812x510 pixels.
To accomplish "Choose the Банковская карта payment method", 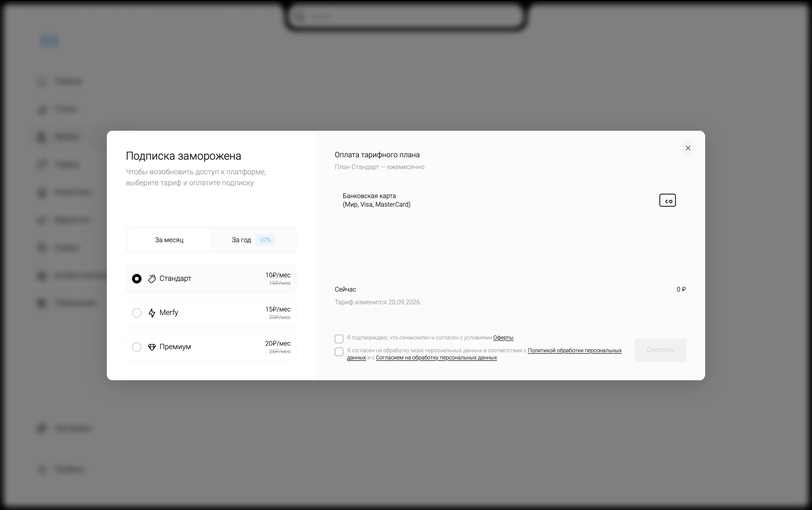I will pos(510,200).
